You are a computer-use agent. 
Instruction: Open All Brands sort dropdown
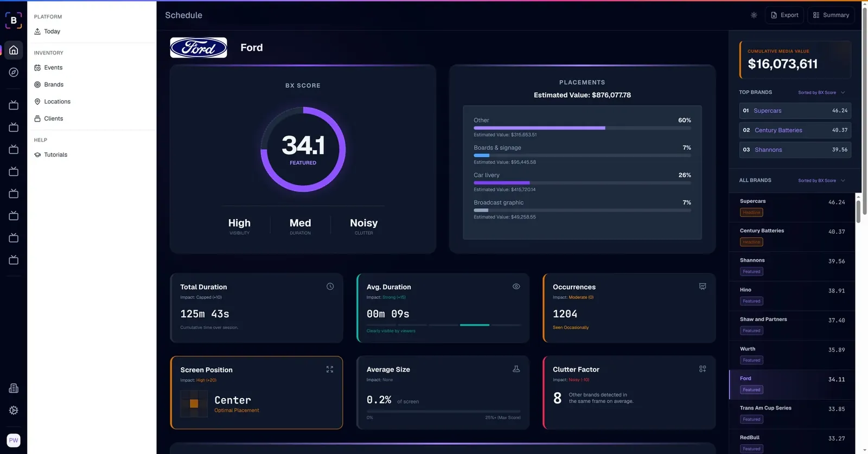(821, 181)
